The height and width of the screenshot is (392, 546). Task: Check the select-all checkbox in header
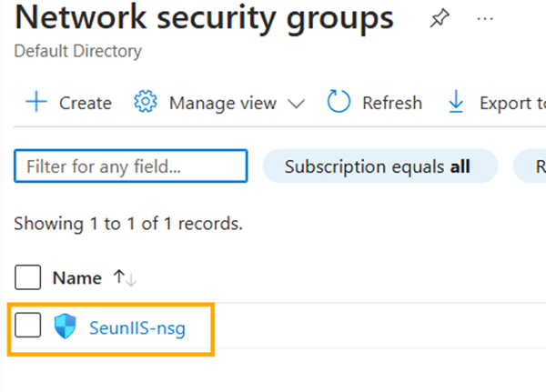[x=28, y=277]
